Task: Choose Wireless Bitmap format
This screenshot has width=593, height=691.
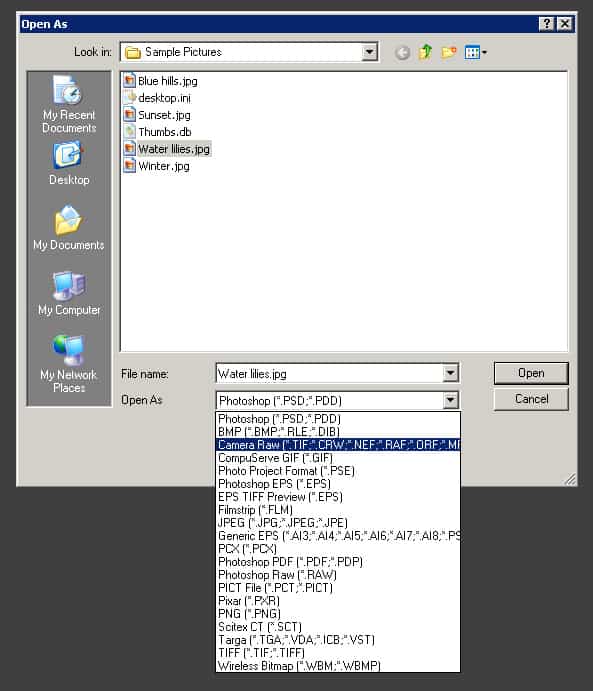Action: 338,665
